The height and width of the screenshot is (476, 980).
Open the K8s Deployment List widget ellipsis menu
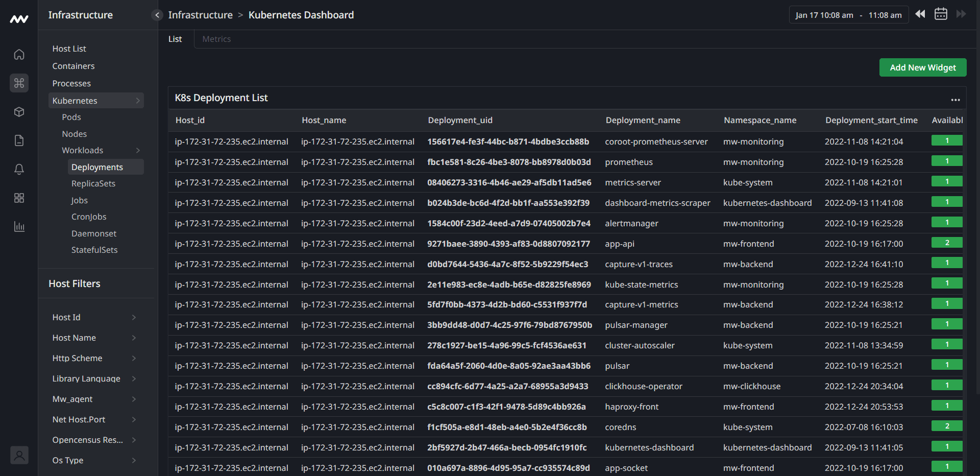point(956,100)
